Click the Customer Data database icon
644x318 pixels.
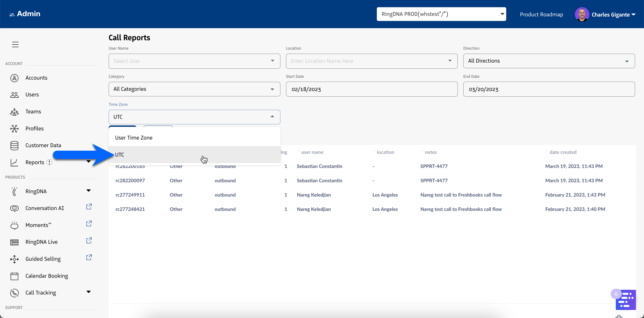(x=14, y=146)
